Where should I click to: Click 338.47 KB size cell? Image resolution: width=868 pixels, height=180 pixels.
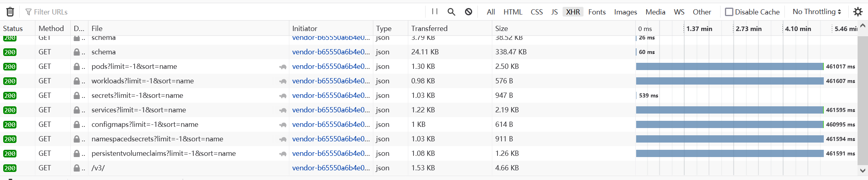pos(511,52)
